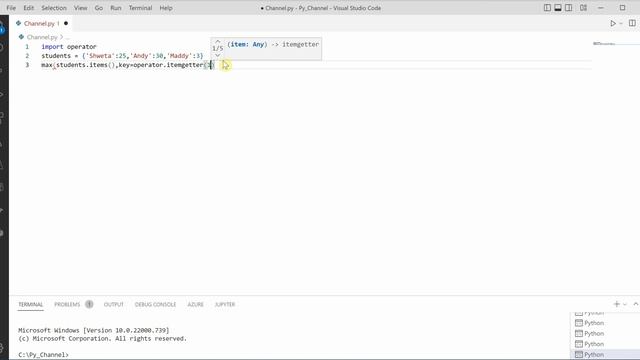This screenshot has height=360, width=640.
Task: Click the problems count badge
Action: click(x=89, y=304)
